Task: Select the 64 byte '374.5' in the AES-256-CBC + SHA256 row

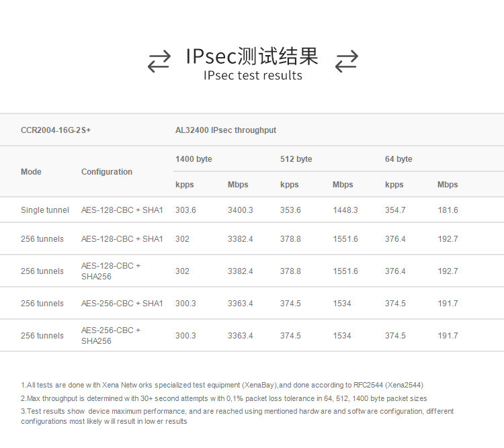Action: [x=395, y=336]
